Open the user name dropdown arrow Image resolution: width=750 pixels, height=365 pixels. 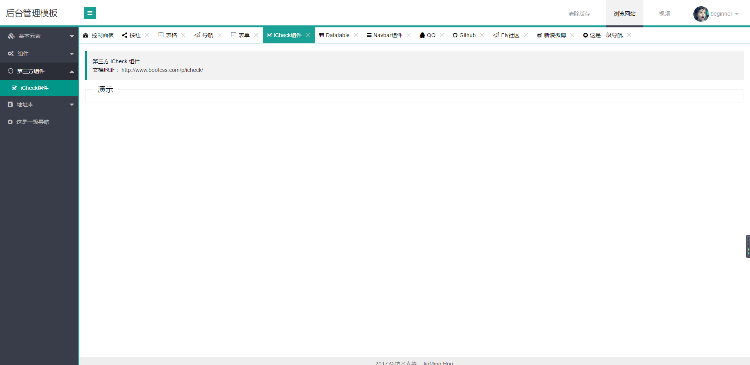737,14
